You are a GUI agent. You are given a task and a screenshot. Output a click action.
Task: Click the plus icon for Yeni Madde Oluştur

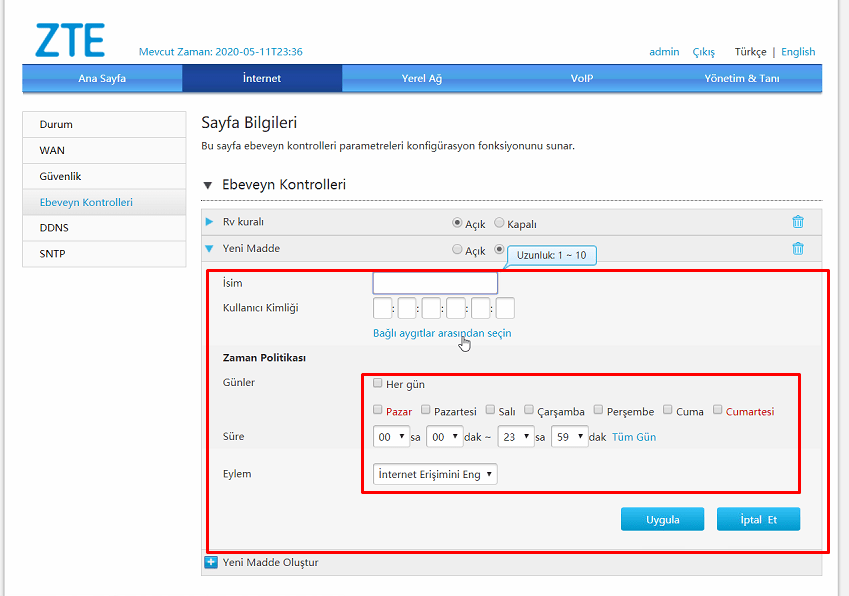(x=211, y=562)
